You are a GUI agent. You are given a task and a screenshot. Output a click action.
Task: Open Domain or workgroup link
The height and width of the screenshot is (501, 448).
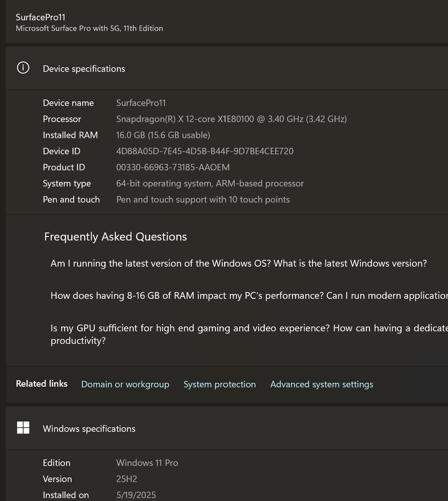[125, 384]
